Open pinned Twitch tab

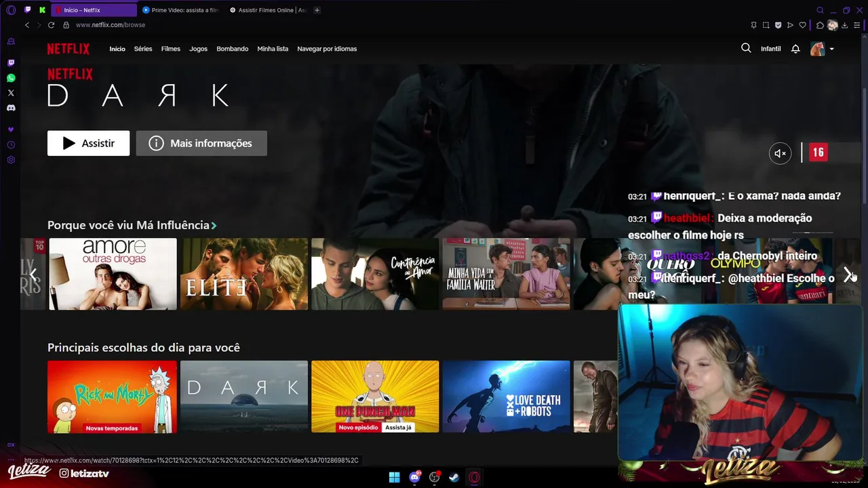(28, 10)
